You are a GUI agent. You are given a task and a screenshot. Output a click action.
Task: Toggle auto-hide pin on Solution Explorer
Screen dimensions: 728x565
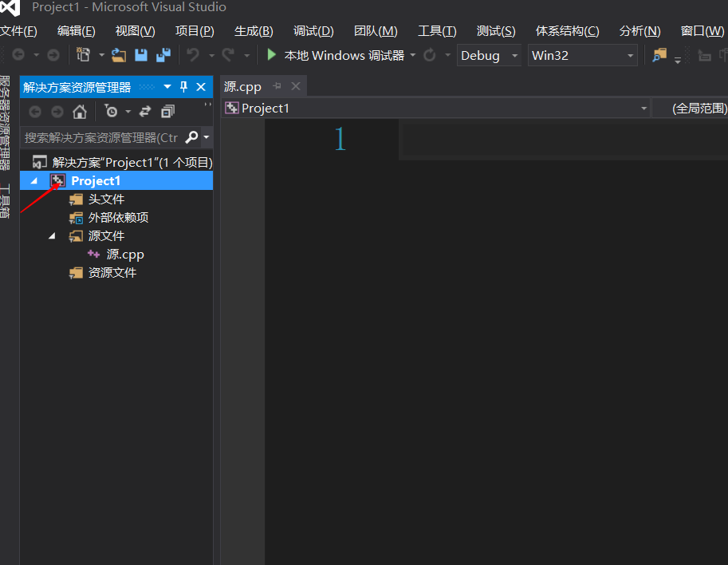click(183, 85)
